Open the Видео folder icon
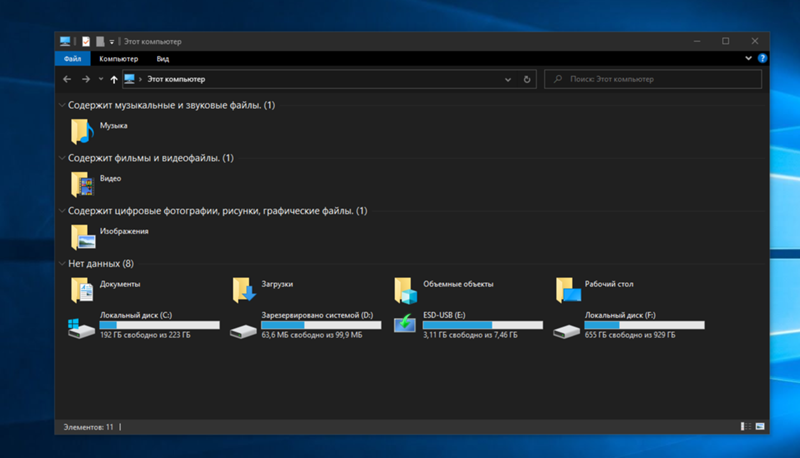The width and height of the screenshot is (800, 458). [x=82, y=184]
